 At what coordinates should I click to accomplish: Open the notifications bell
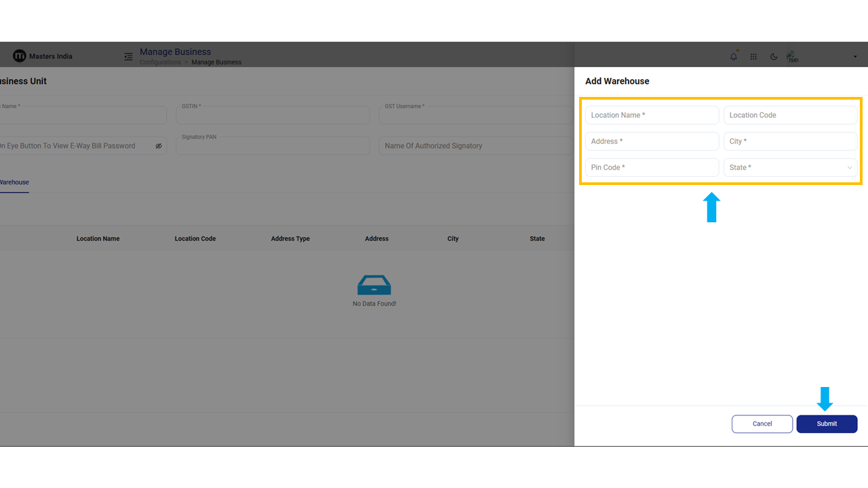(733, 57)
